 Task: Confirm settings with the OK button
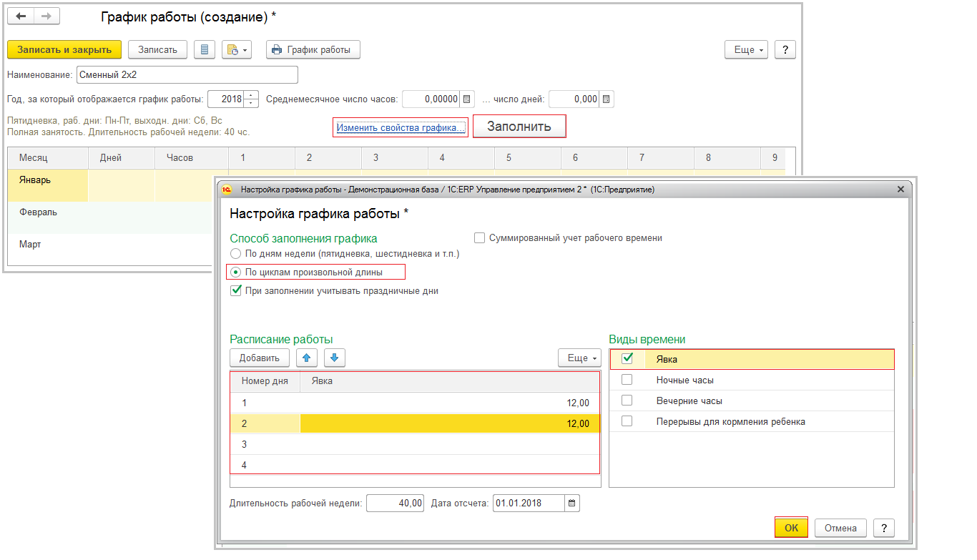tap(791, 528)
